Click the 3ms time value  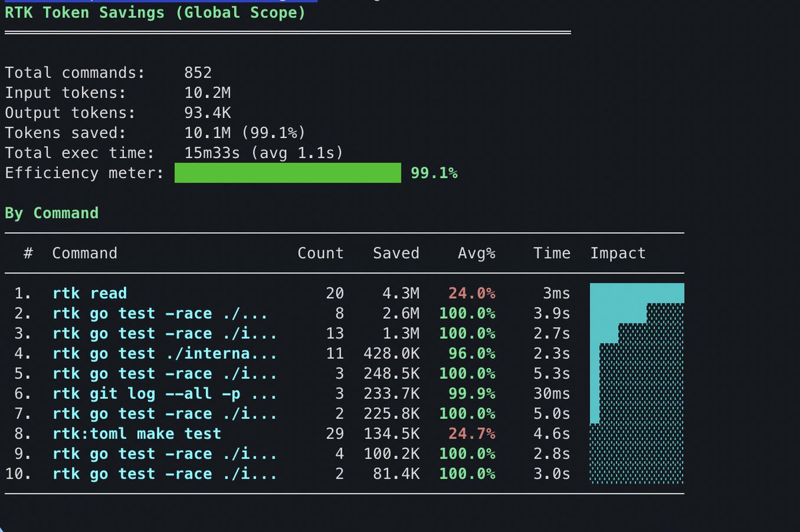coord(557,293)
